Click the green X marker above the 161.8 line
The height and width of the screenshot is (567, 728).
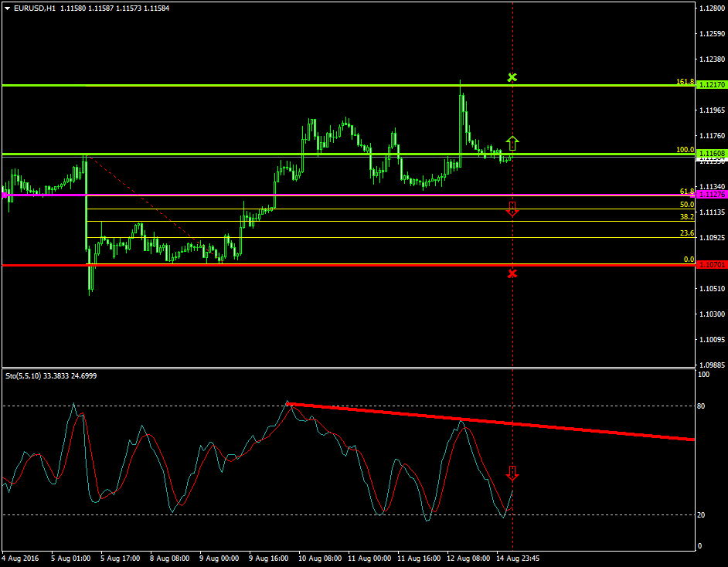pyautogui.click(x=512, y=77)
